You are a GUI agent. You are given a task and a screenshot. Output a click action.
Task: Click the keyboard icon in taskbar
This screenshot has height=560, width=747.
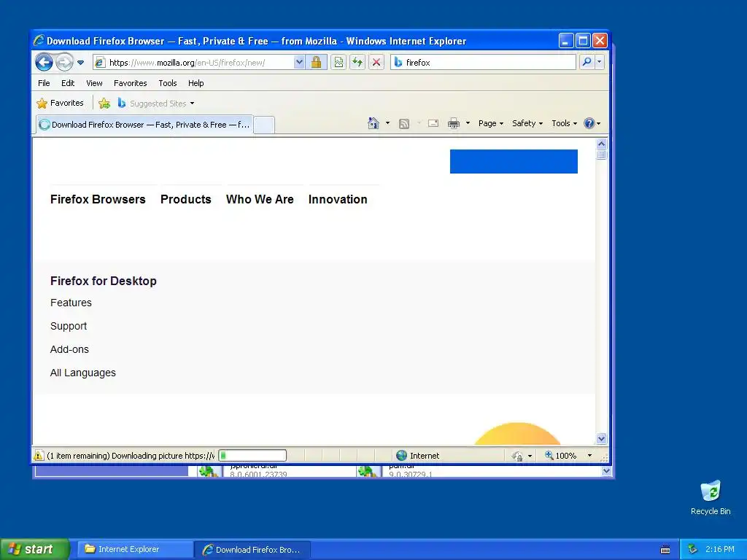tap(665, 550)
